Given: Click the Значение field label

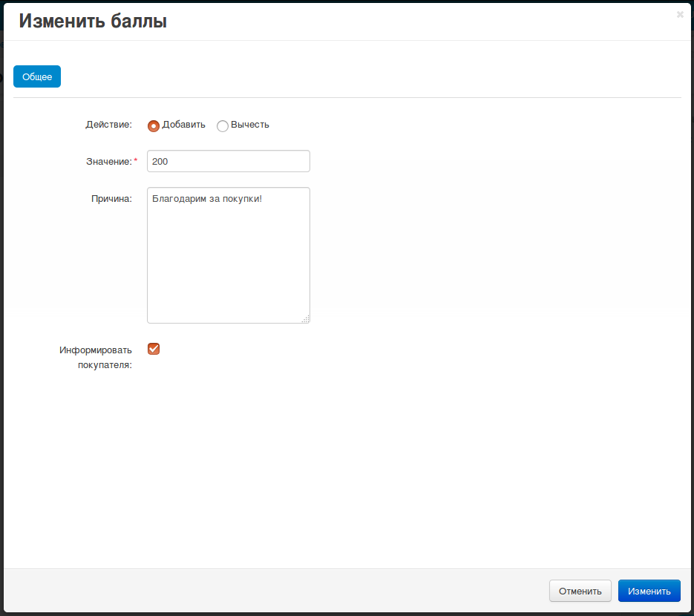Looking at the screenshot, I should [109, 161].
